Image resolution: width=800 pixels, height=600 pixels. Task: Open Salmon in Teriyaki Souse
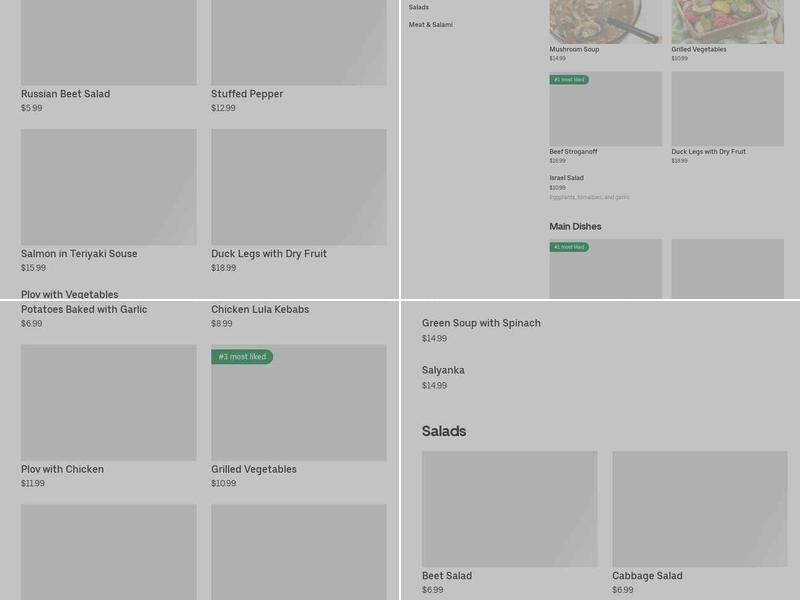coord(79,254)
